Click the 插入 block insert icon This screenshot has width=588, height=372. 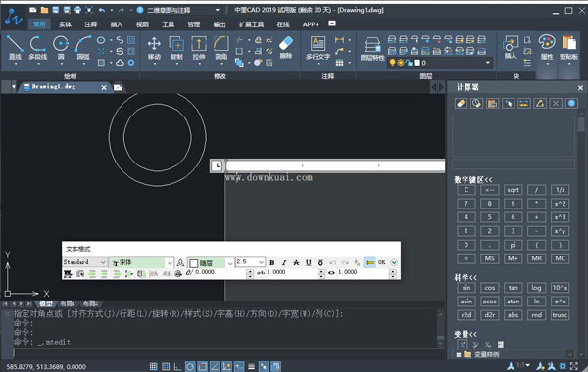tap(510, 47)
